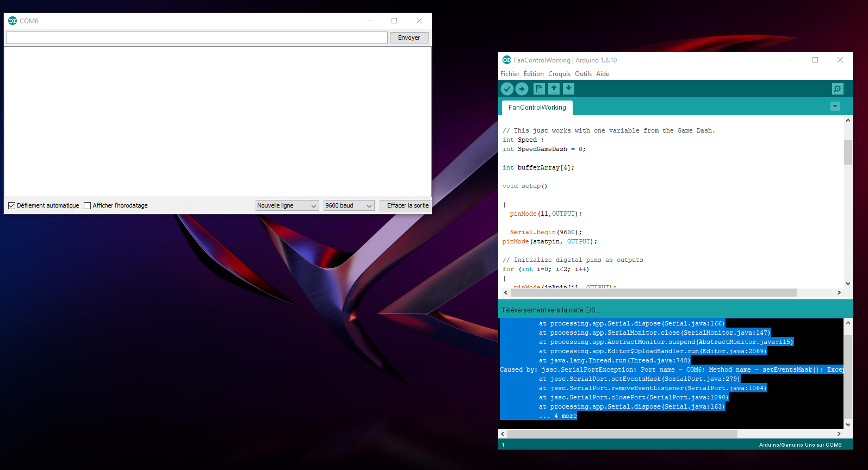Click the serial monitor output area in COM6

click(218, 122)
